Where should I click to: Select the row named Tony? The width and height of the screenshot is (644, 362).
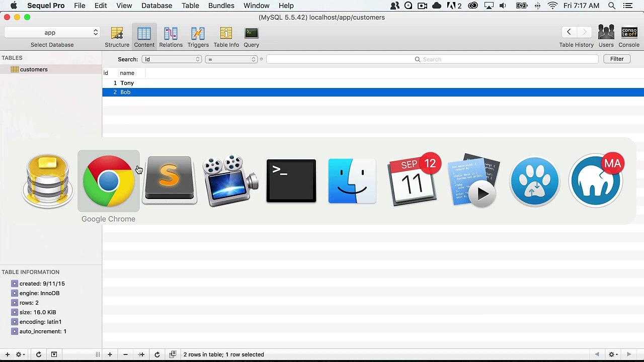pos(373,83)
